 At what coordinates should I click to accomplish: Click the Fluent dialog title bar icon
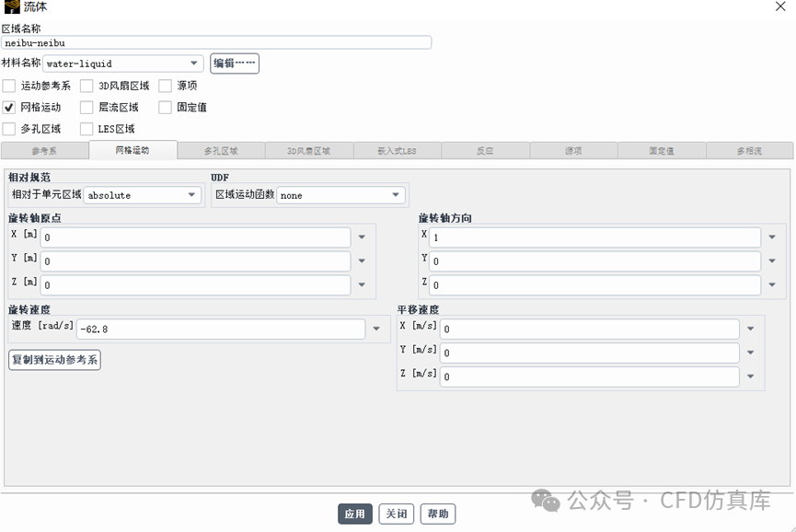coord(12,8)
